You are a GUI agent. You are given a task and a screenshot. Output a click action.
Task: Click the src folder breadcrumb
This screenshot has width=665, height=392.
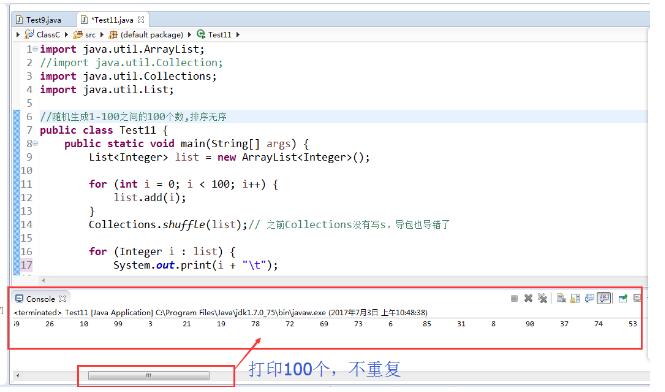(84, 34)
